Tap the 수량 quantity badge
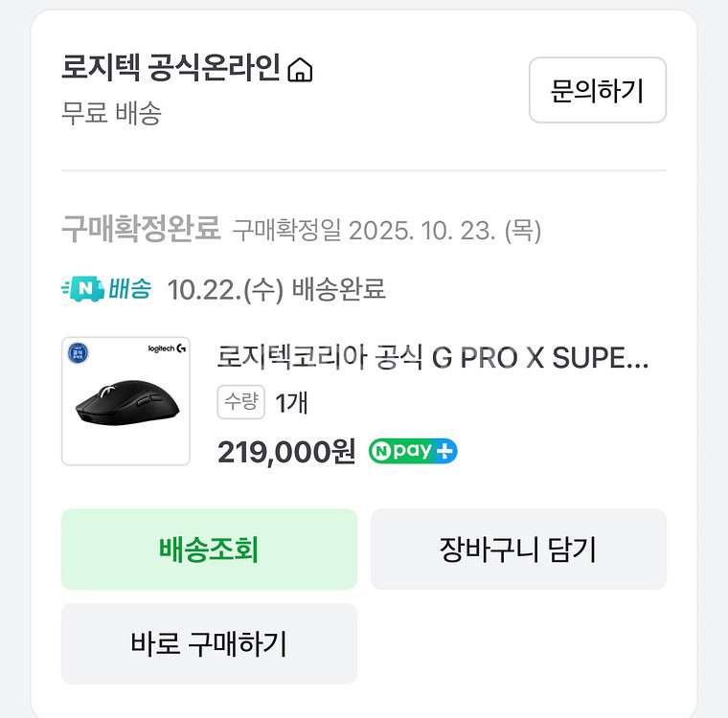 241,403
